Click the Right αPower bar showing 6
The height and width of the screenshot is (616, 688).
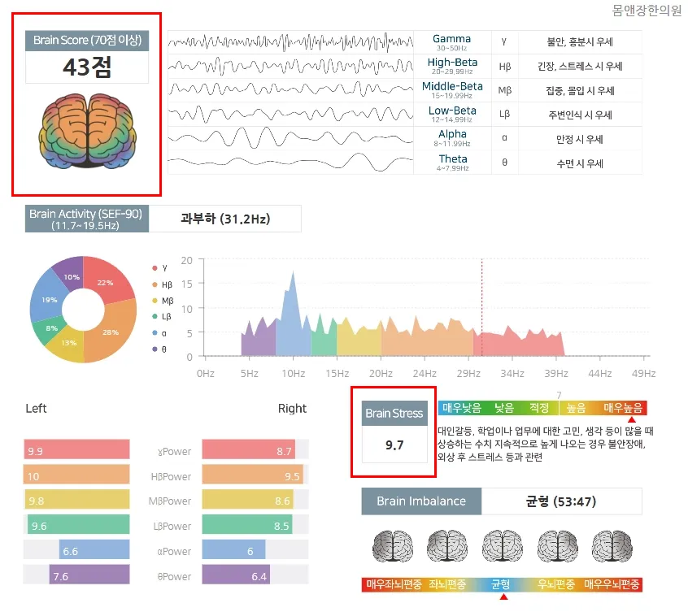coord(233,550)
